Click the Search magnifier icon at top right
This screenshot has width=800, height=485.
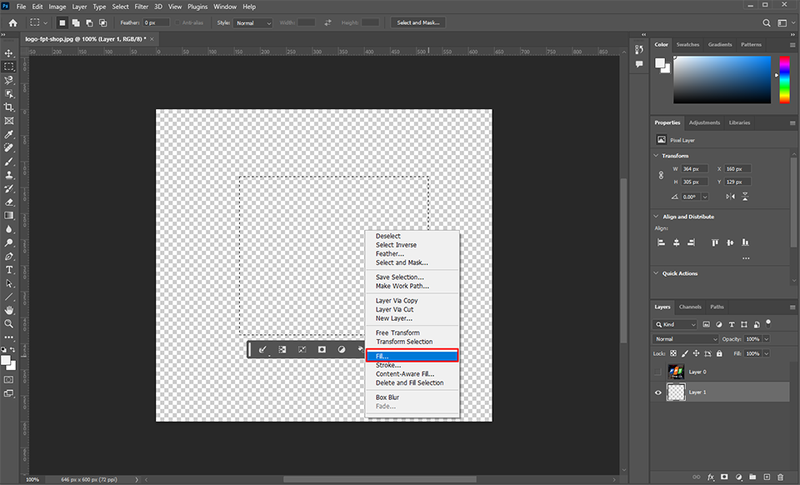tap(766, 23)
